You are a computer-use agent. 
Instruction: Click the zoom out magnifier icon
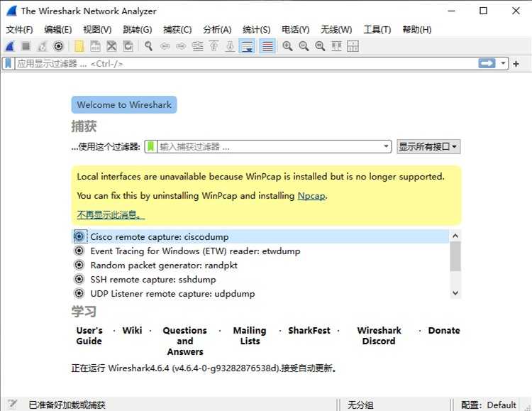(304, 46)
